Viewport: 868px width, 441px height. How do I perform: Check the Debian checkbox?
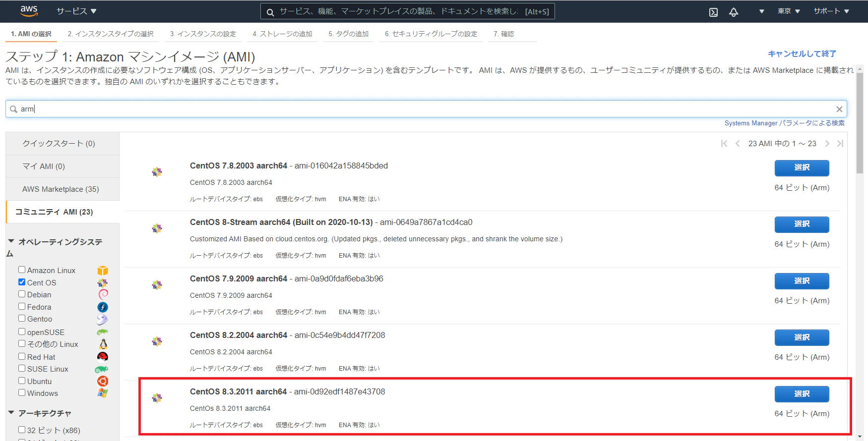click(x=22, y=294)
